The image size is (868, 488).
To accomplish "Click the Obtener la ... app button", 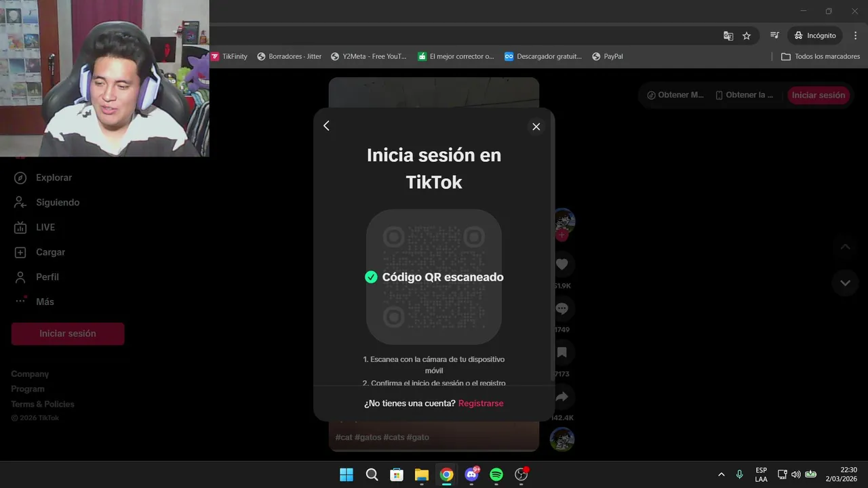I will pyautogui.click(x=745, y=95).
